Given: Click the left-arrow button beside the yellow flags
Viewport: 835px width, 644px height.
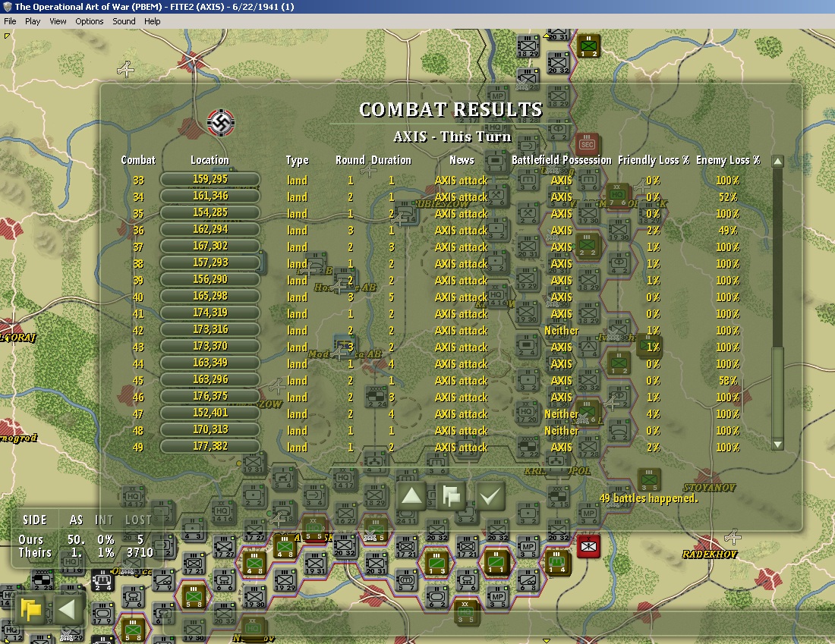Looking at the screenshot, I should [x=68, y=610].
